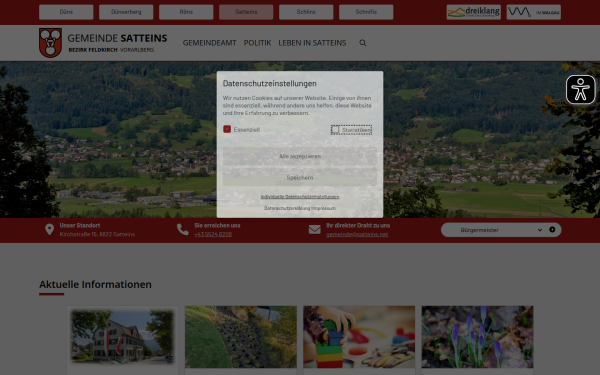The image size is (600, 375).
Task: Open the dreiklang partner logo
Action: click(x=473, y=12)
